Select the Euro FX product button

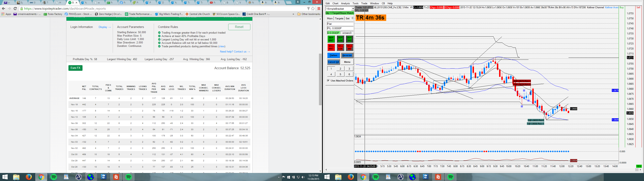75,68
